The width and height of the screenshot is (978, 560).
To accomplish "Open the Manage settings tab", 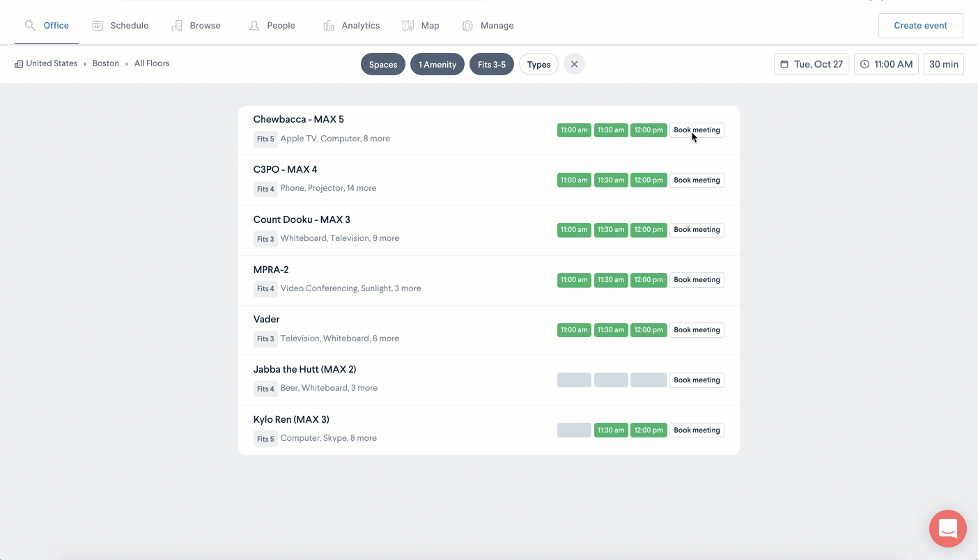I will (488, 26).
